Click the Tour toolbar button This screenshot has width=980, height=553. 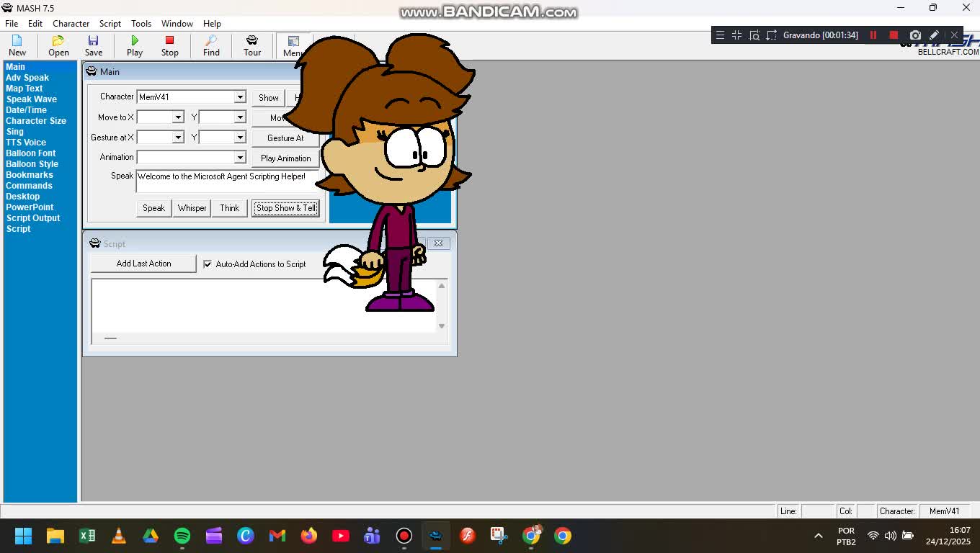[252, 45]
